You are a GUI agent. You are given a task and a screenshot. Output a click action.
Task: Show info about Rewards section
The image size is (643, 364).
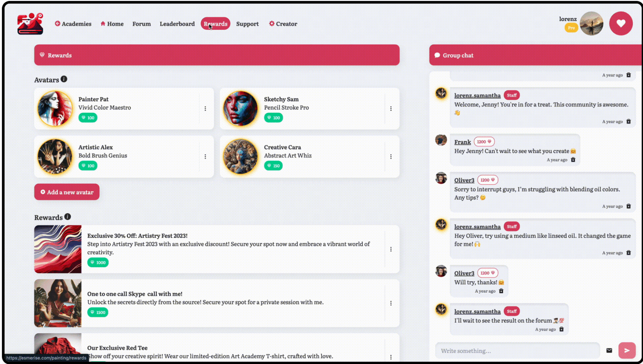[68, 217]
